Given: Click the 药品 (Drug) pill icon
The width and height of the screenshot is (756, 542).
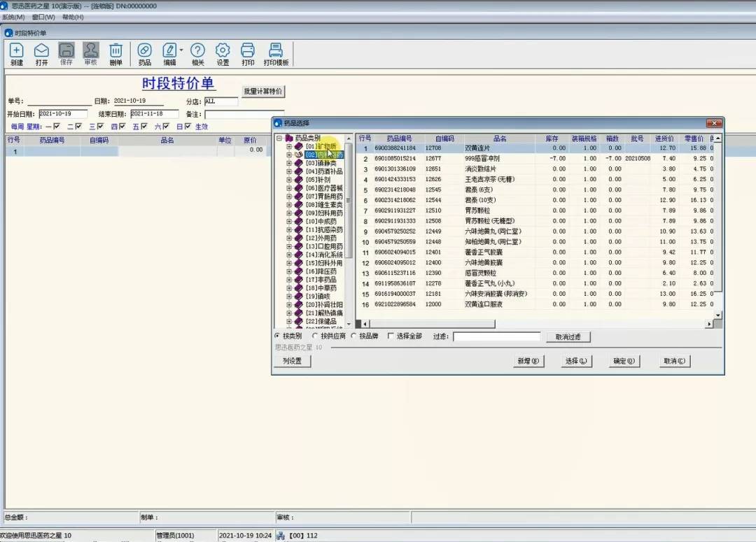Looking at the screenshot, I should pyautogui.click(x=145, y=50).
